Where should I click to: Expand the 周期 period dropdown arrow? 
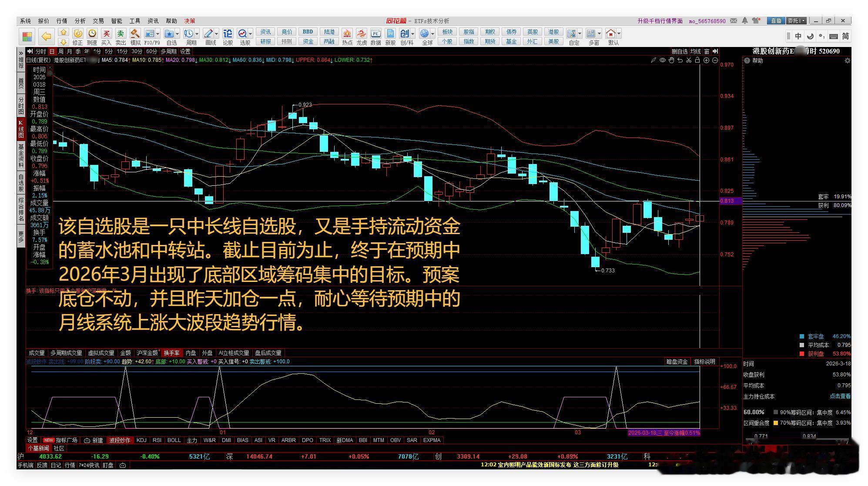click(197, 34)
